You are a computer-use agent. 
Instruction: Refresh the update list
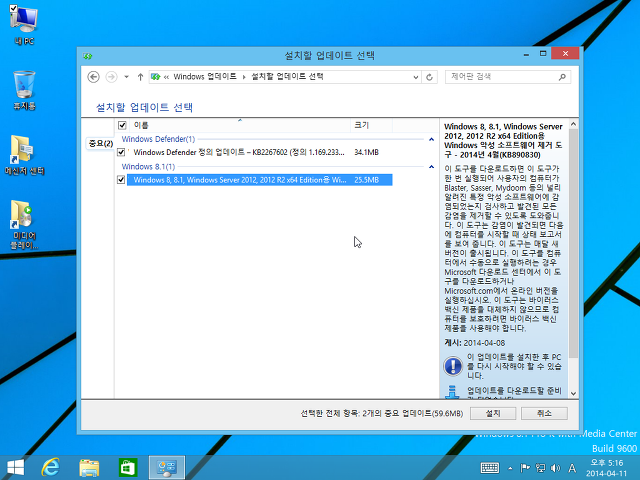click(x=429, y=77)
